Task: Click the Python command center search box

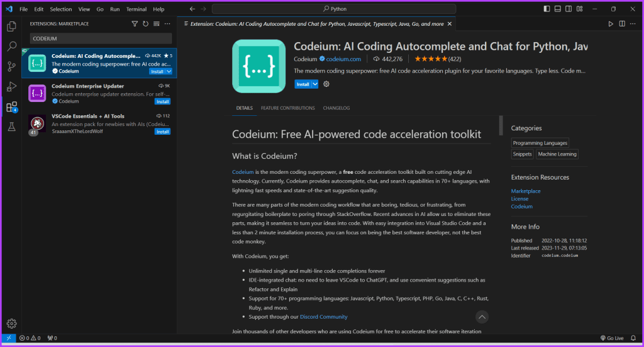Action: click(x=334, y=9)
